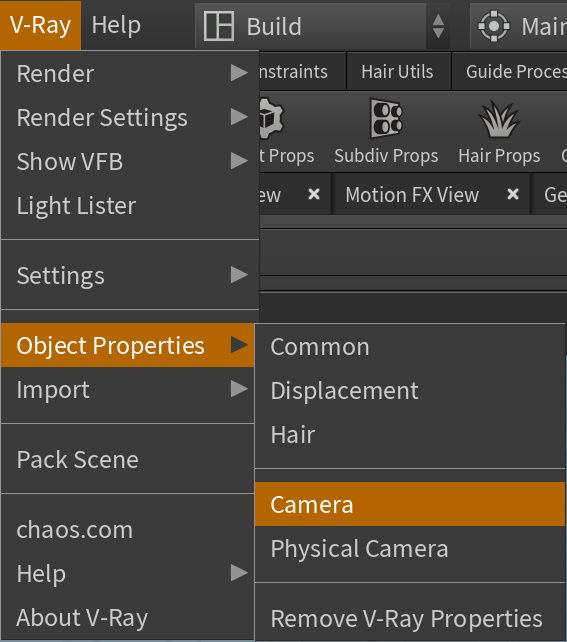
Task: Click the Subdiv Props shelf tool icon
Action: (x=386, y=118)
